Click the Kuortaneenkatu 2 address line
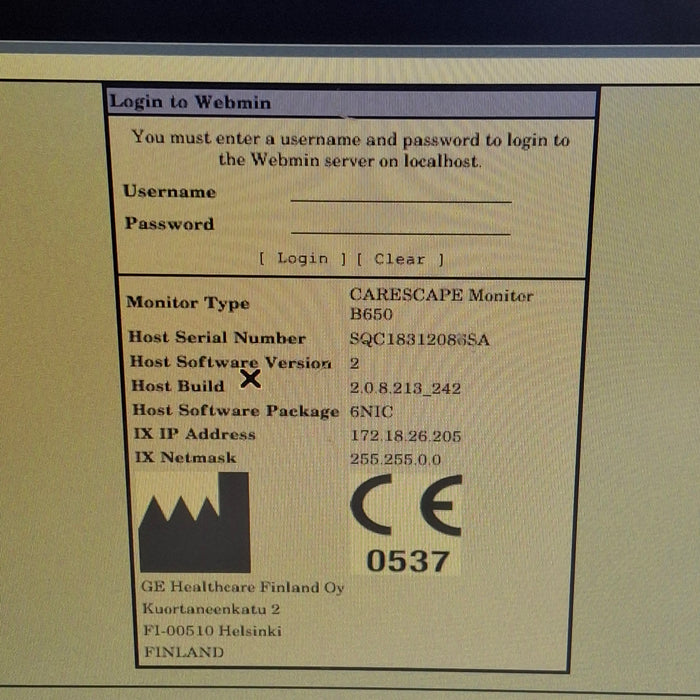The width and height of the screenshot is (700, 700). click(211, 609)
